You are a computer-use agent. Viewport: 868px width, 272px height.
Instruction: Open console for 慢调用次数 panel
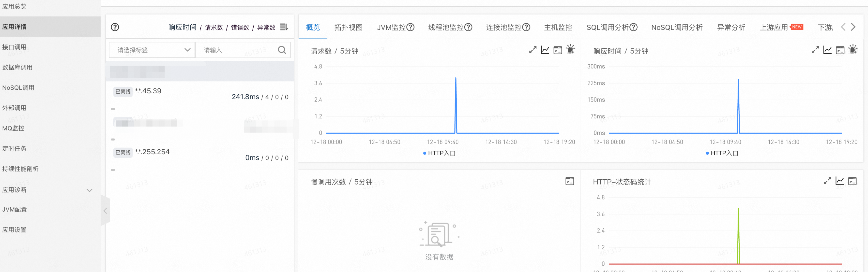(569, 181)
